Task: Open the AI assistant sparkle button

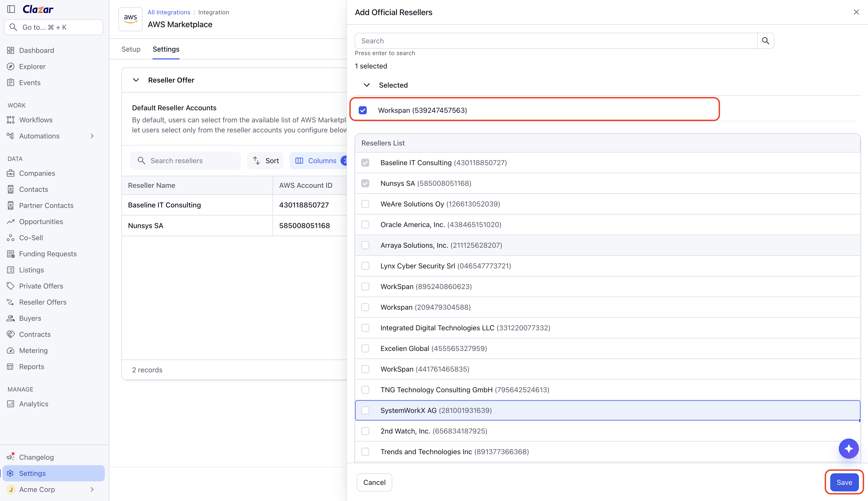Action: tap(849, 449)
